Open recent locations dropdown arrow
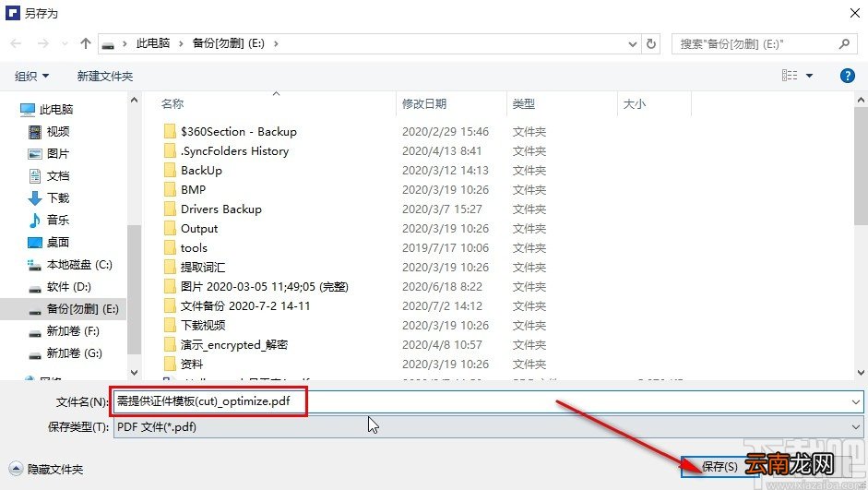The height and width of the screenshot is (490, 868). (x=65, y=43)
